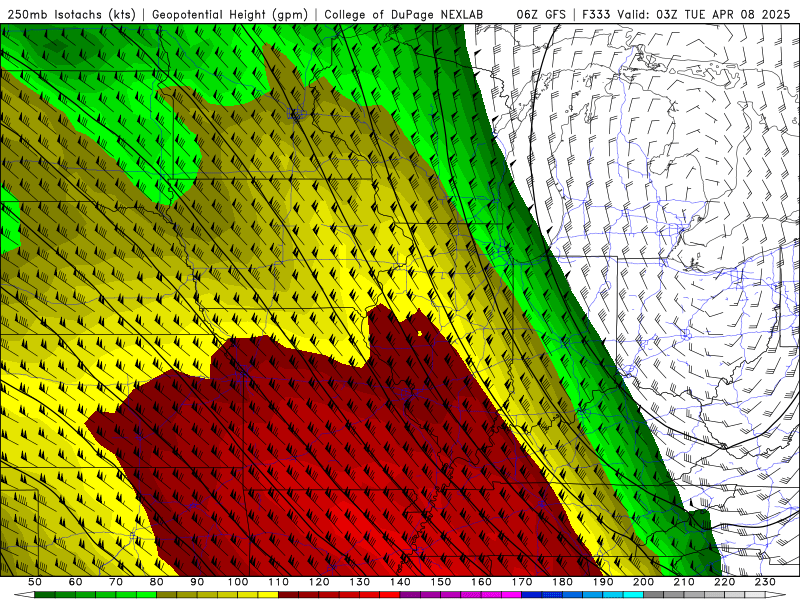Click the '200' value on the color scale
Image resolution: width=800 pixels, height=600 pixels.
[x=643, y=582]
